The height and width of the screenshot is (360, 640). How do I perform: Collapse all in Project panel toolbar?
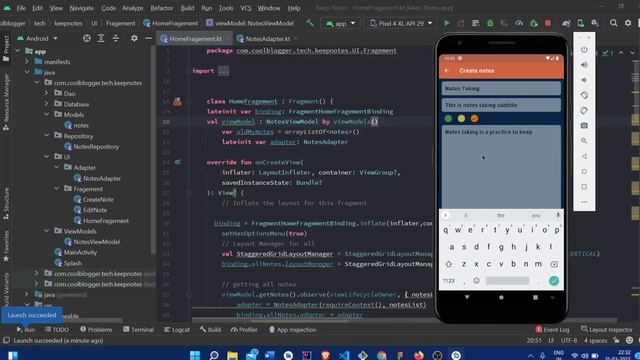(x=116, y=38)
